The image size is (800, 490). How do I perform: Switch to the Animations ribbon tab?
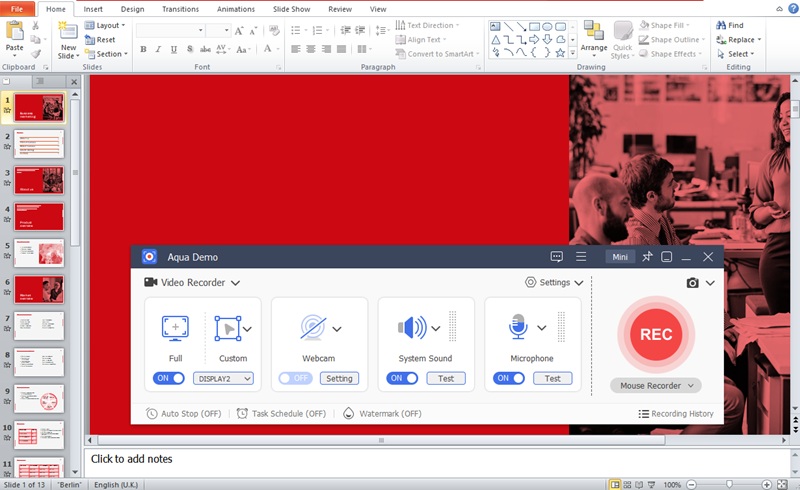236,9
